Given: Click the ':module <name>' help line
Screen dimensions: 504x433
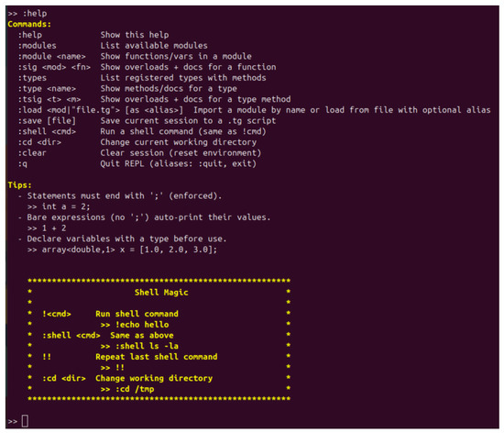Looking at the screenshot, I should coord(135,56).
